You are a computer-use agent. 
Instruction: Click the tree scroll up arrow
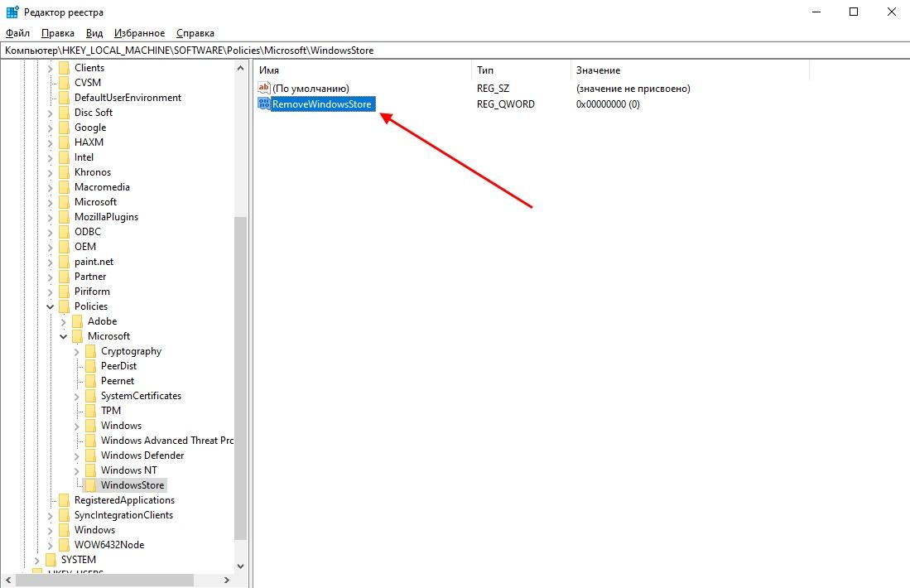click(x=241, y=68)
